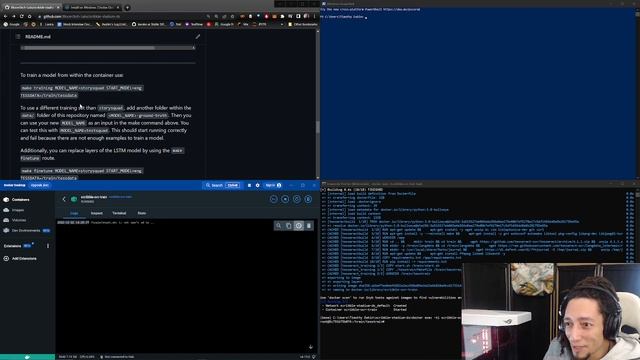
Task: Switch to the Terminal tab
Action: 119,213
